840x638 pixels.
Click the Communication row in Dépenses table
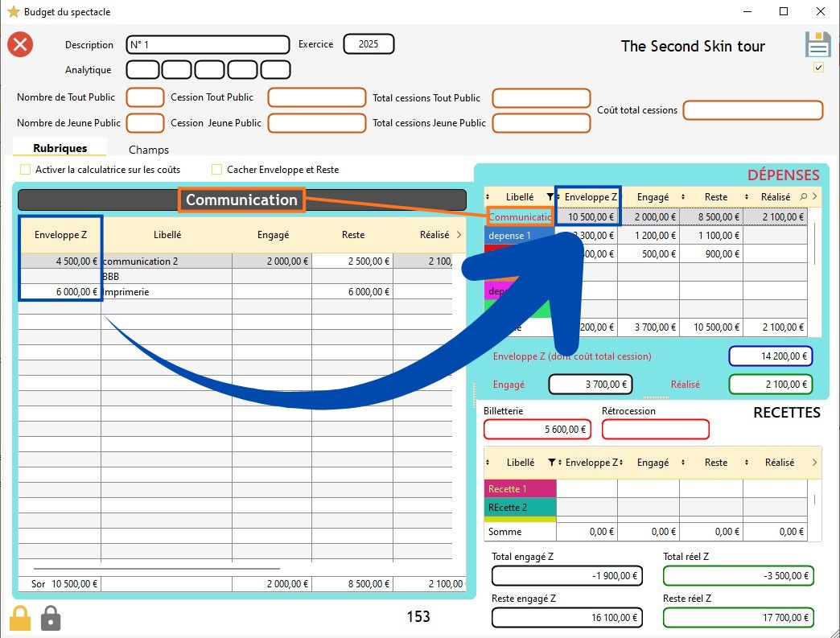point(519,216)
